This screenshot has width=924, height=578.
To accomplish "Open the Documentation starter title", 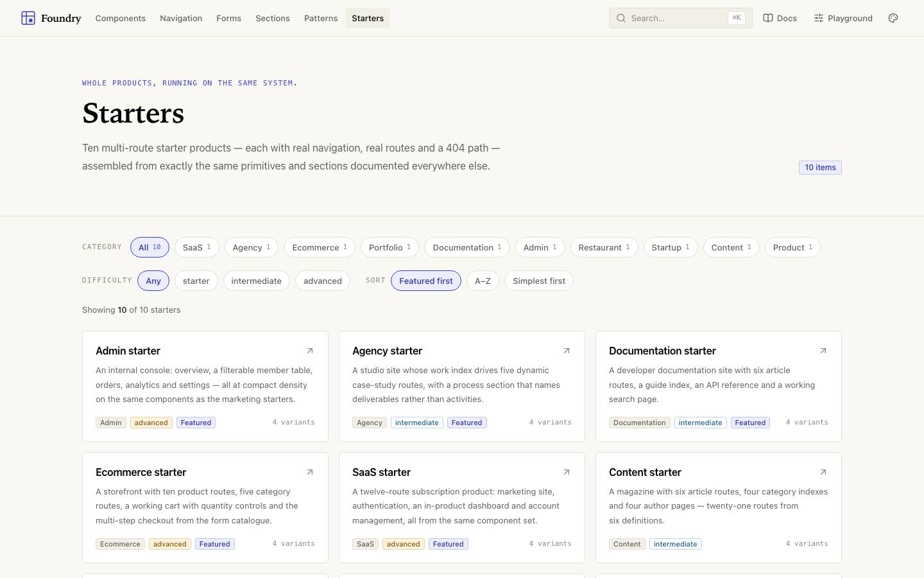I will [662, 351].
